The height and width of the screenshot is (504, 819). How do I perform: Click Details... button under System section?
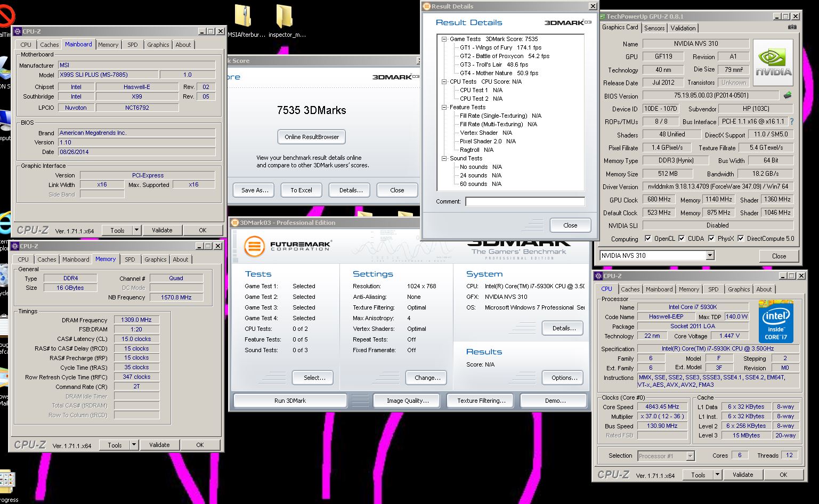[x=564, y=328]
